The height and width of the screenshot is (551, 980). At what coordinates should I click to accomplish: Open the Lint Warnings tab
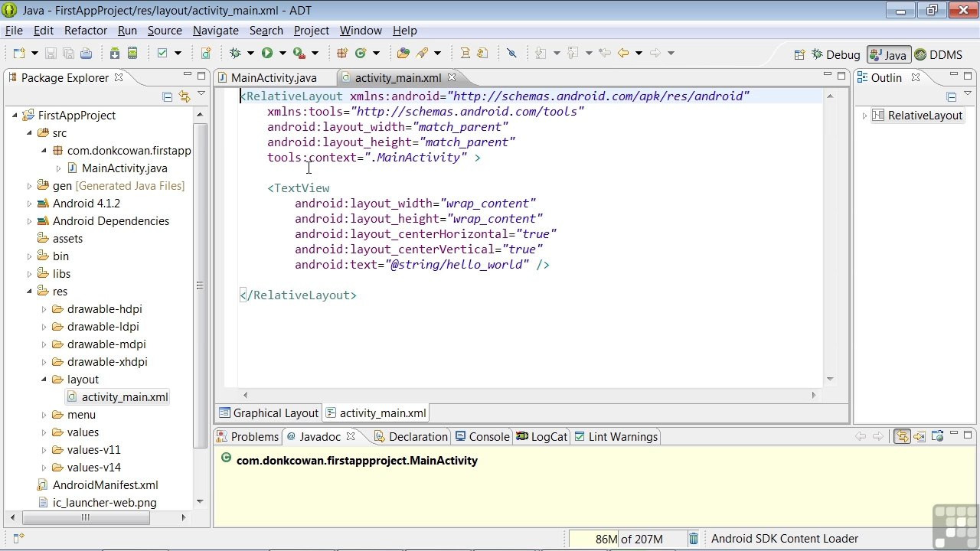click(x=616, y=436)
